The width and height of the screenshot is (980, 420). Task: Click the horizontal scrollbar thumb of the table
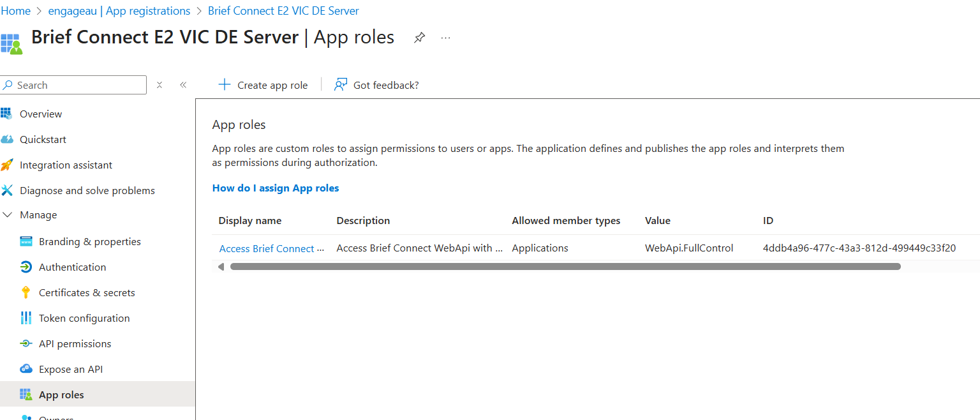pos(565,267)
